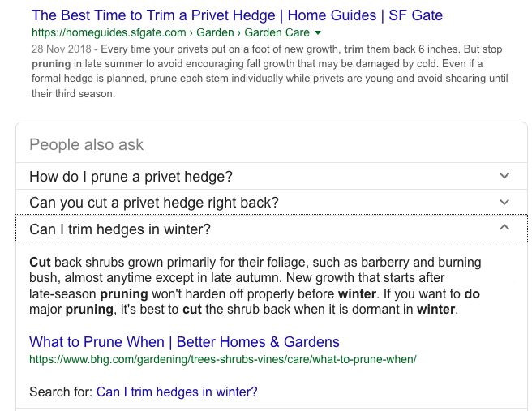Expand "Can you cut a privet hedge right back?"
Image resolution: width=532 pixels, height=411 pixels.
tap(154, 202)
